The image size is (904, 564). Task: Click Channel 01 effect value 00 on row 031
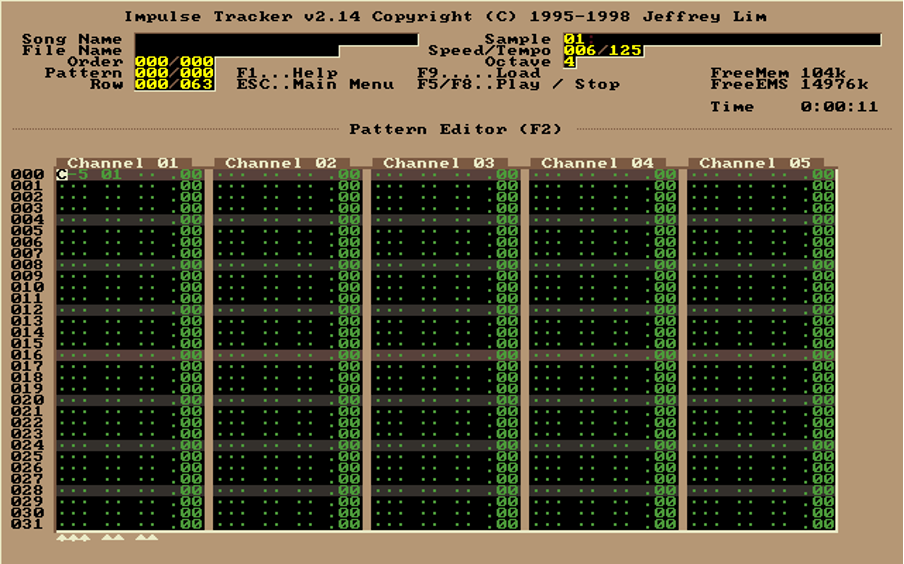pyautogui.click(x=191, y=524)
